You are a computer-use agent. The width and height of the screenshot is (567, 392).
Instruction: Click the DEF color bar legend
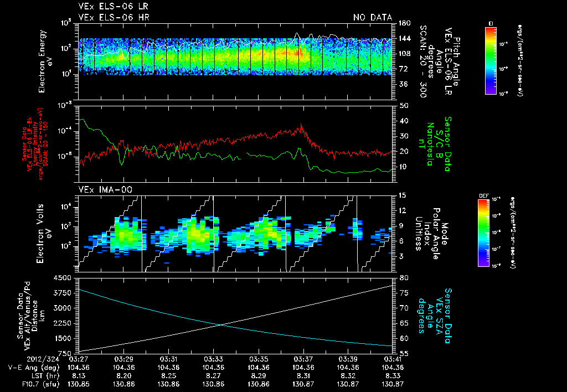click(x=484, y=233)
